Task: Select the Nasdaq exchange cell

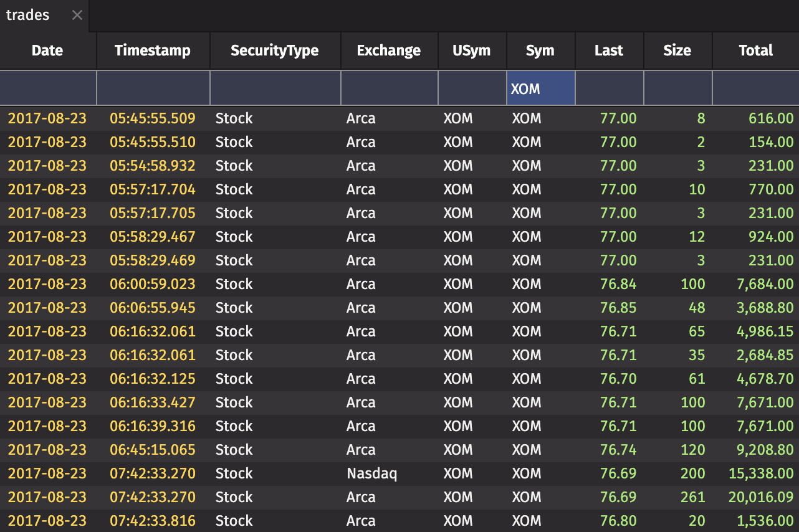Action: point(371,473)
